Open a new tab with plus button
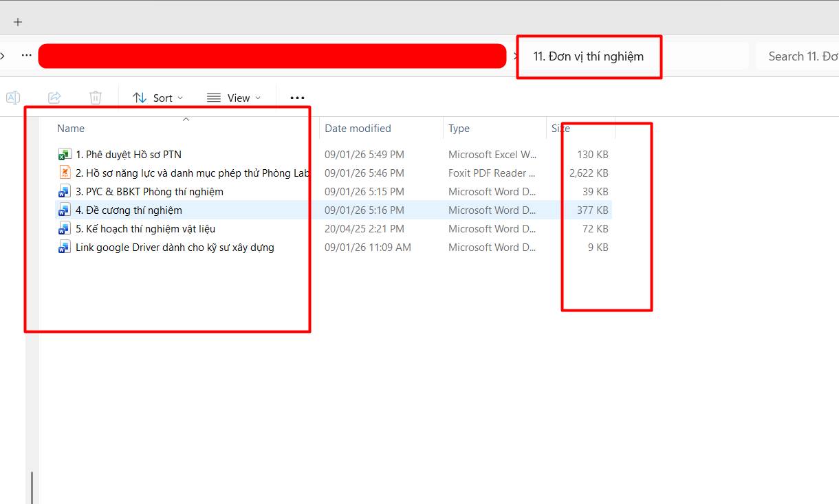Screen dimensions: 839x504 (x=18, y=22)
